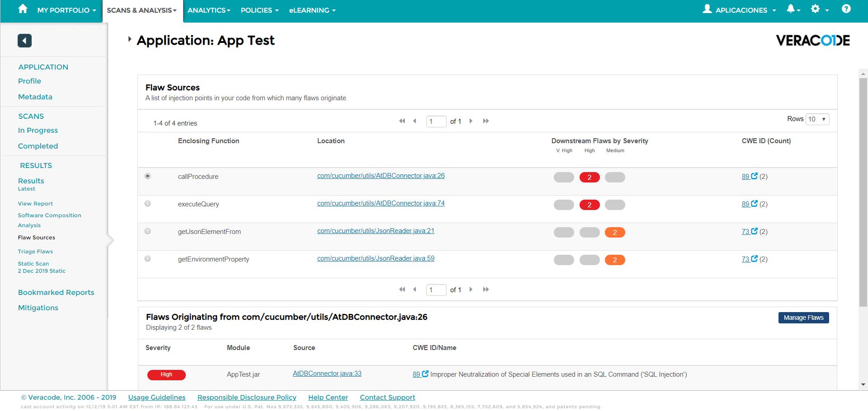Select the getEnvironmentProperty radio button
868x411 pixels.
(148, 259)
